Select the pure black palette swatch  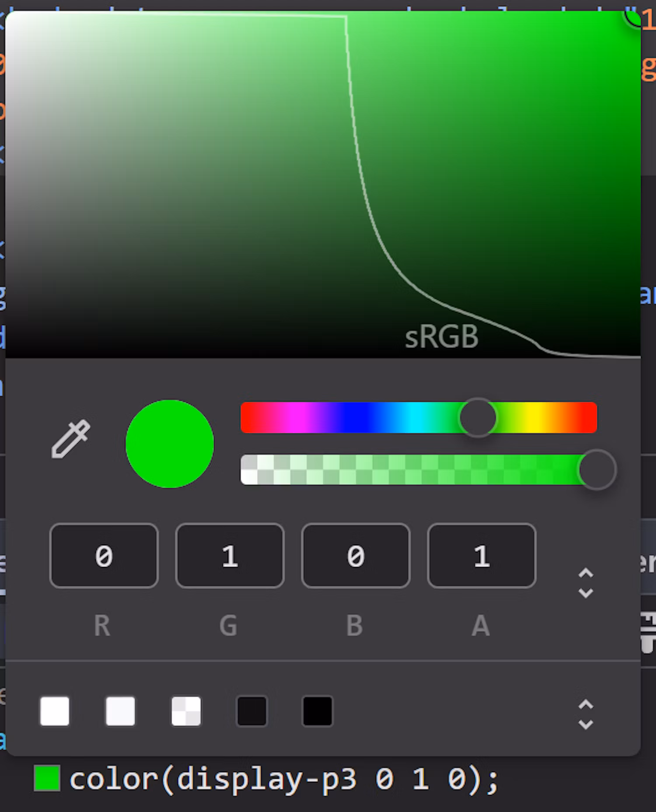click(318, 711)
